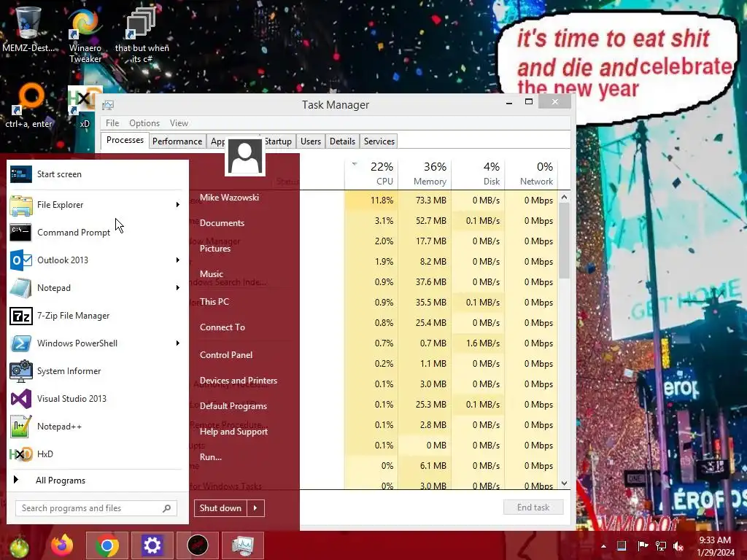Open the File menu in Task Manager

112,122
